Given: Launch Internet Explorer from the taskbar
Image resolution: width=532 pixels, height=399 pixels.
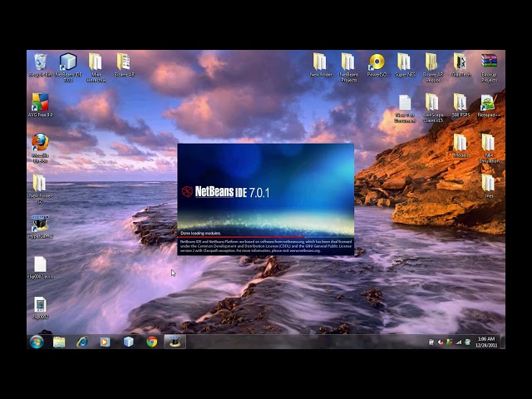Looking at the screenshot, I should pyautogui.click(x=81, y=342).
